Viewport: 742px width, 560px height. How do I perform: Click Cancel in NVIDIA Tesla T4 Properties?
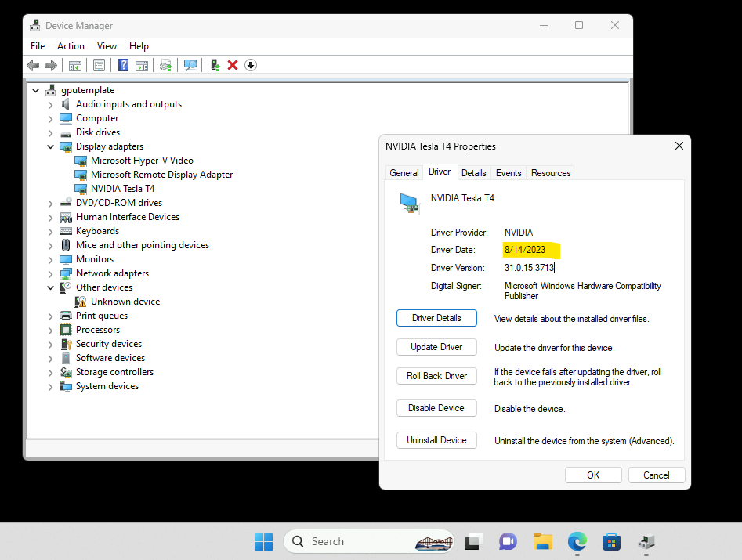point(657,475)
